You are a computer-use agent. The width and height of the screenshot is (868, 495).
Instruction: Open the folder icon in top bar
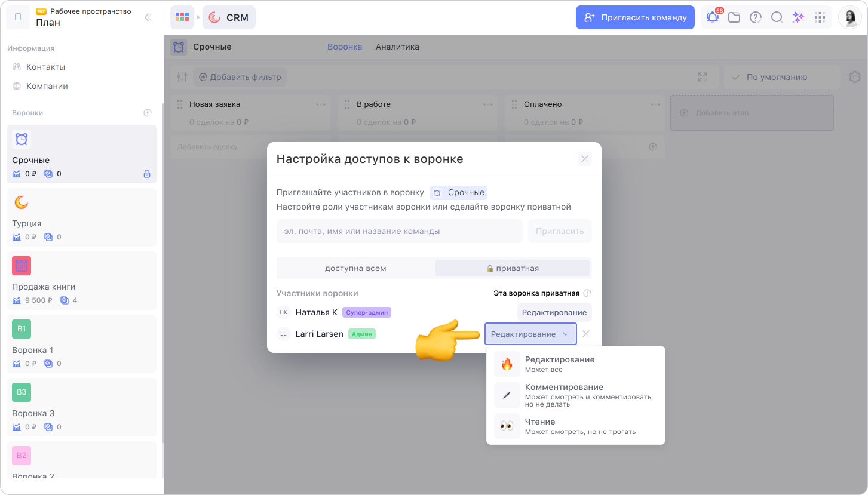[x=734, y=17]
